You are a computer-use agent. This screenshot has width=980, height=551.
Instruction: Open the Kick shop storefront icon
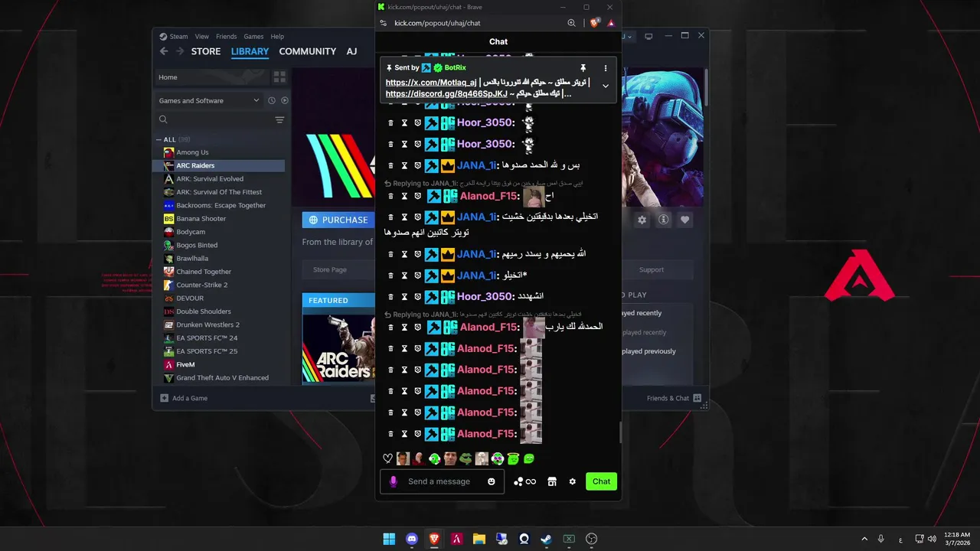[552, 481]
